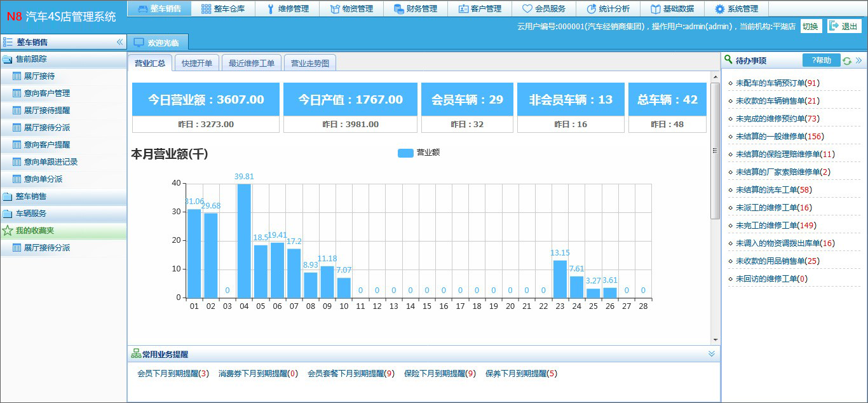Open 会员下月到期提醒 link

click(x=173, y=374)
